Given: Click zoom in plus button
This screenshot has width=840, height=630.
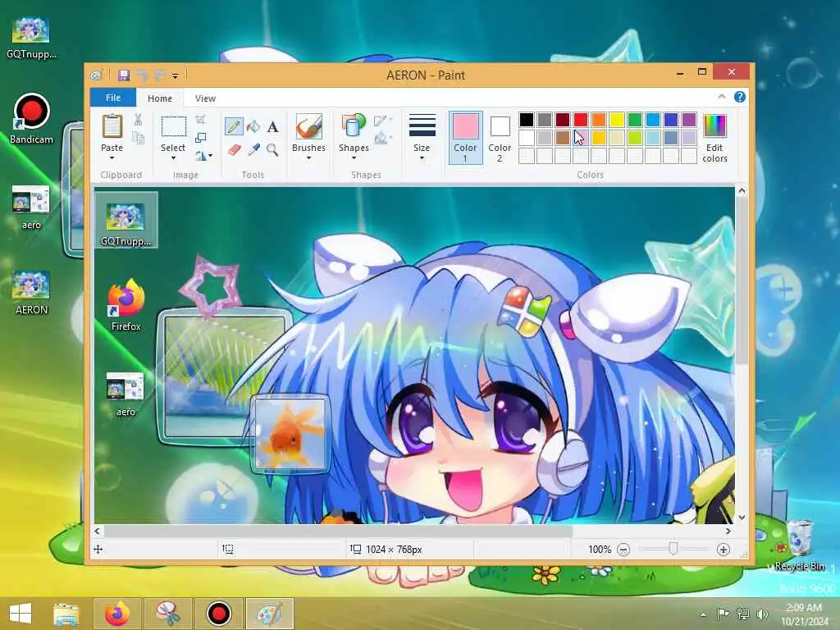Looking at the screenshot, I should tap(724, 550).
